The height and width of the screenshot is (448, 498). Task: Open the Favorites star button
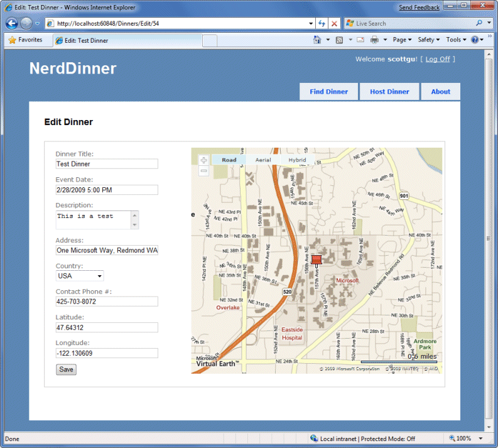(x=26, y=40)
